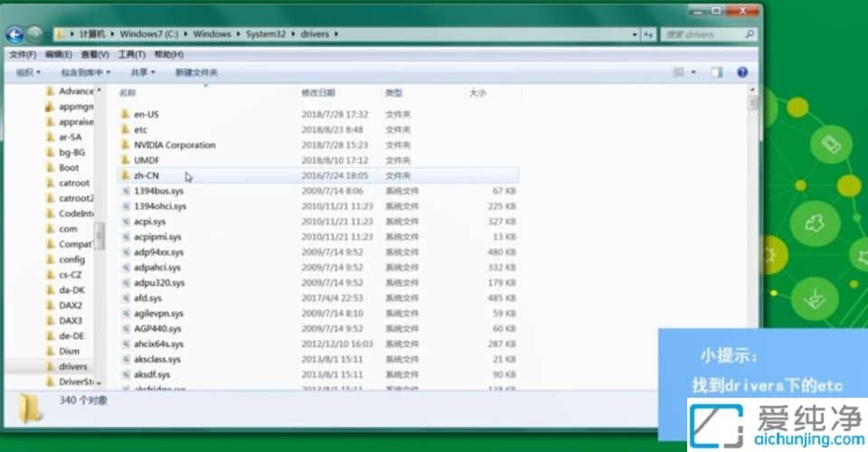The width and height of the screenshot is (868, 452).
Task: Click the 新建文件夹 button
Action: coord(196,72)
